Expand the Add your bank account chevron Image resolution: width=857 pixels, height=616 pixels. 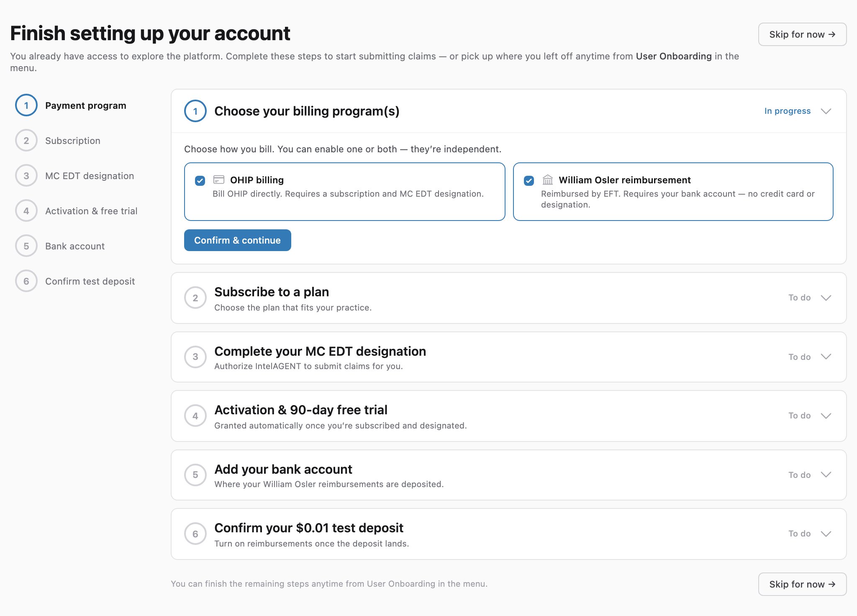(826, 475)
